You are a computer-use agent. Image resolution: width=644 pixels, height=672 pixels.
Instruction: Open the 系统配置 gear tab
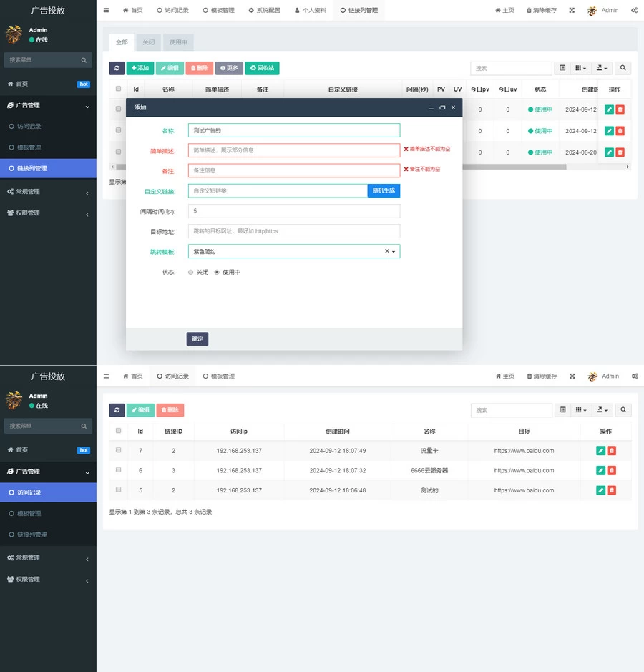[265, 11]
